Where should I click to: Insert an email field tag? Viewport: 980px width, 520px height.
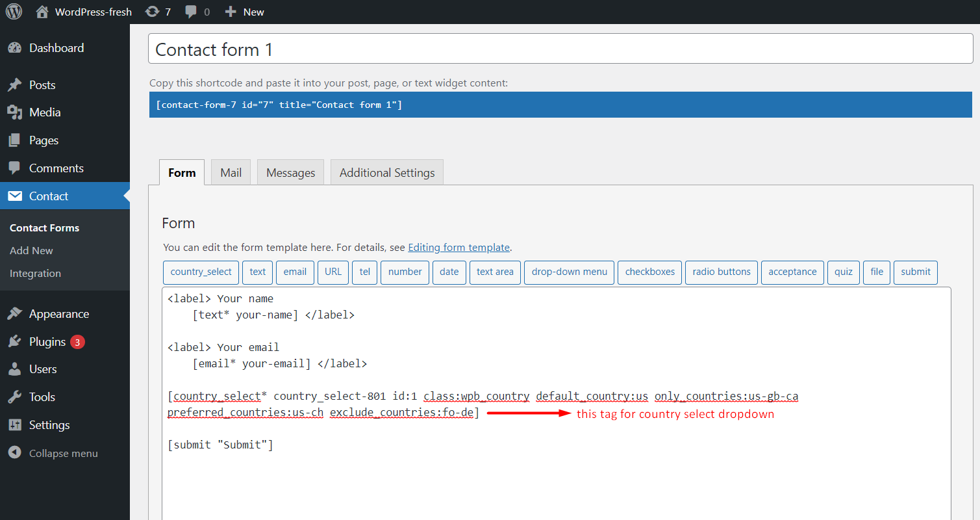(295, 272)
